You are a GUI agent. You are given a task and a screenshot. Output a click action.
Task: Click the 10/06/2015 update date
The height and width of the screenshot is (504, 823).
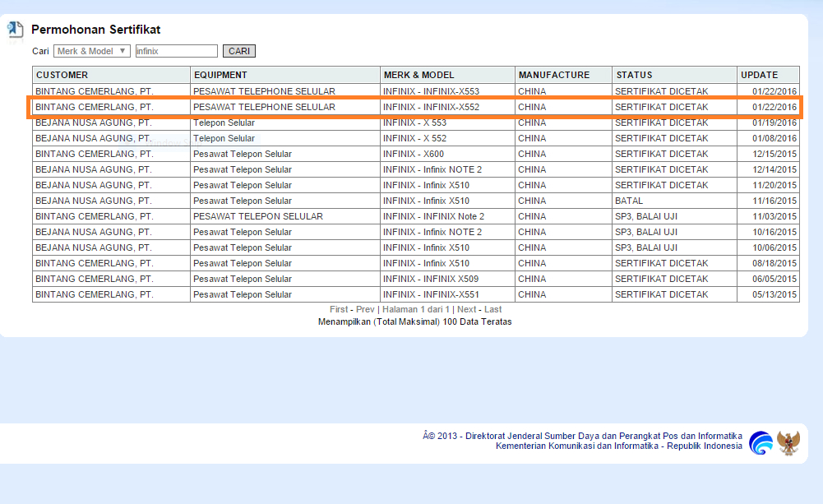tap(774, 247)
